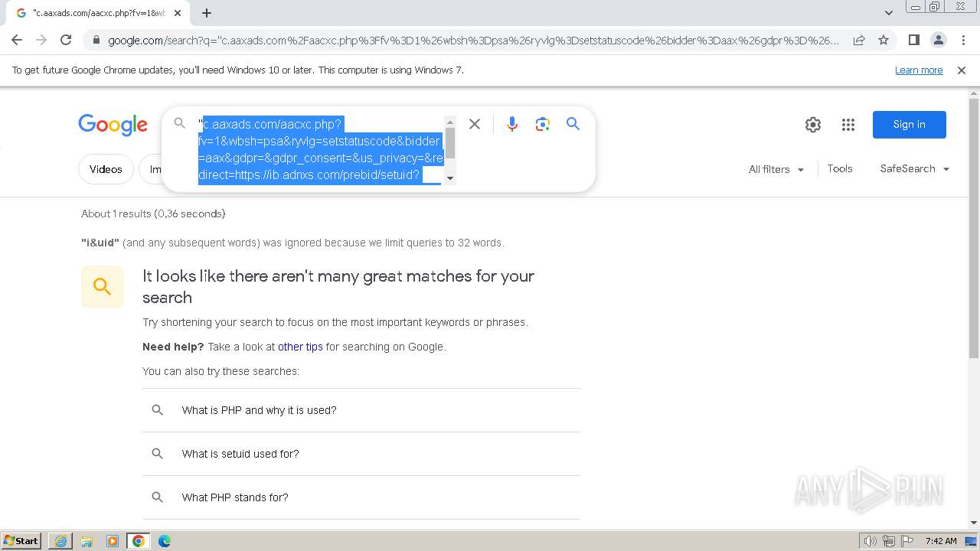Open Chrome taskbar icon

click(139, 541)
